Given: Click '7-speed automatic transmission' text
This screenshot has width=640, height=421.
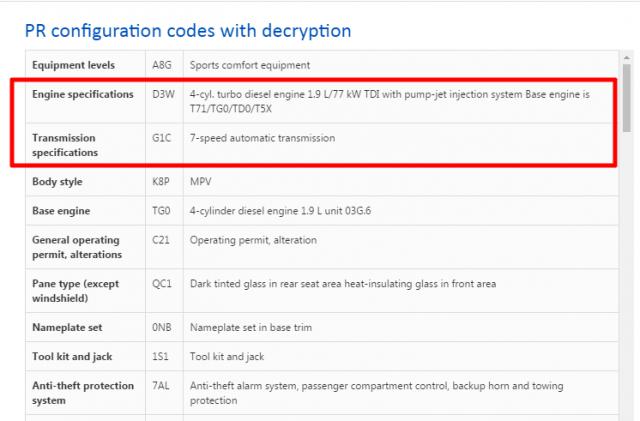Looking at the screenshot, I should tap(262, 138).
